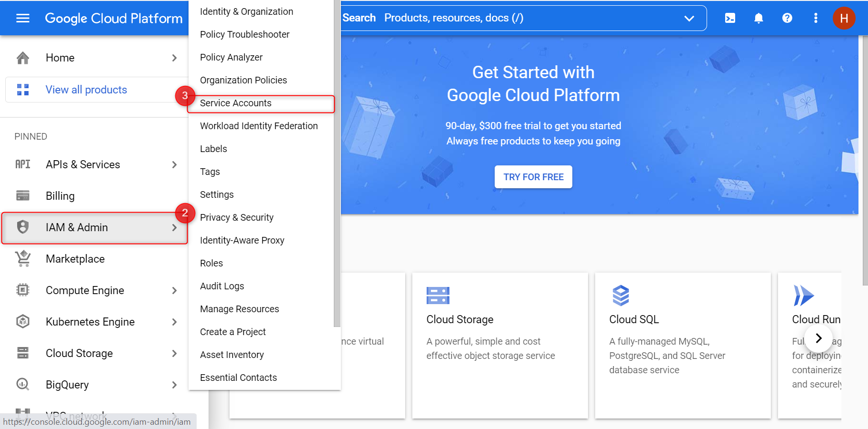Expand the Compute Engine submenu chevron

click(174, 290)
